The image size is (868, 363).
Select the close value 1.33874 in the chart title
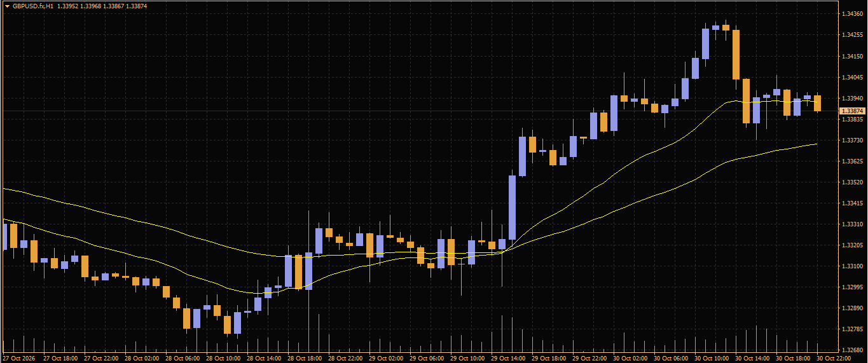[137, 6]
